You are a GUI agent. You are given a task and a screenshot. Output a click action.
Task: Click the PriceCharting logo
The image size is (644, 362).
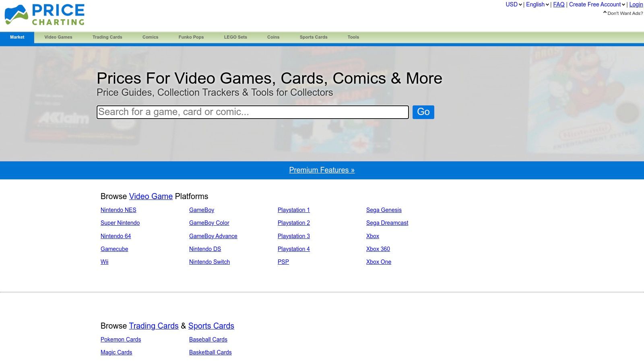(x=44, y=15)
